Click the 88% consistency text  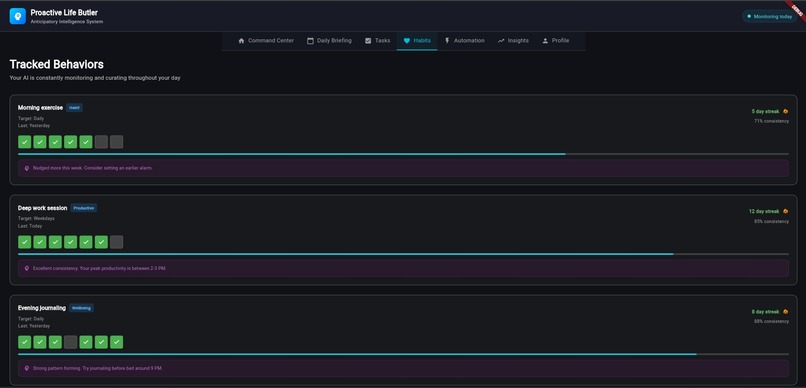(x=771, y=322)
